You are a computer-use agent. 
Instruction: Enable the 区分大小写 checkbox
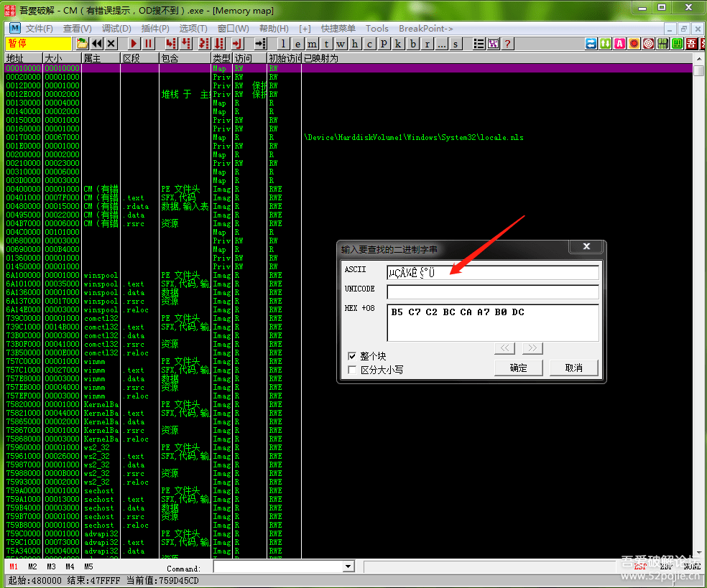pyautogui.click(x=352, y=370)
